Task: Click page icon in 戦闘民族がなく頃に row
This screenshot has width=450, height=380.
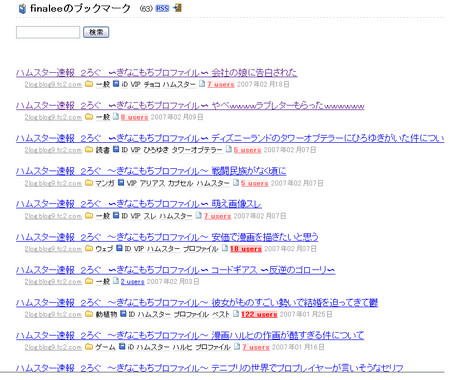Action: (x=236, y=182)
